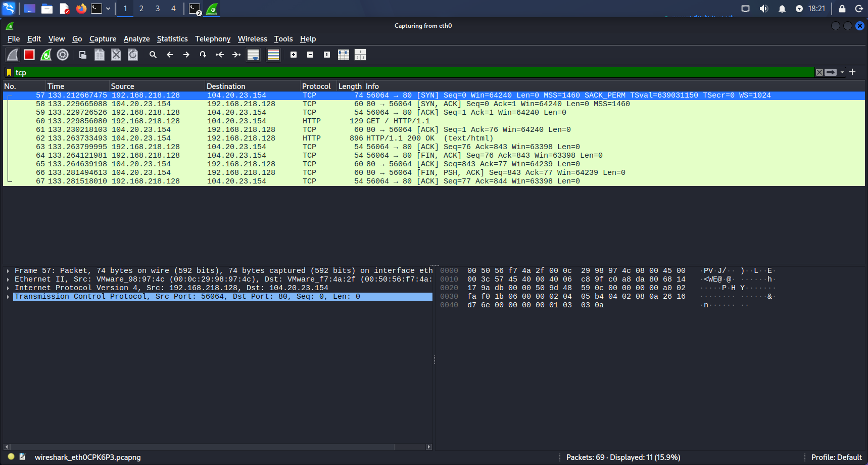Sort packets by Length column
Image resolution: width=868 pixels, height=465 pixels.
(x=351, y=86)
